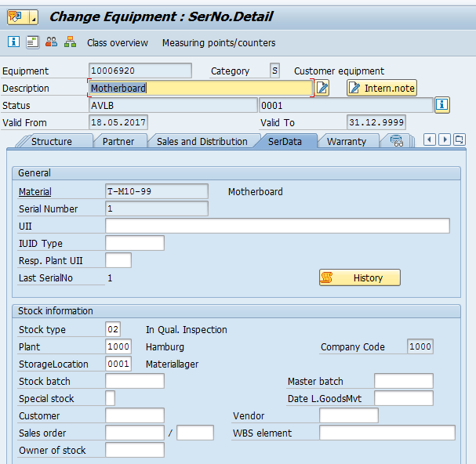The height and width of the screenshot is (464, 476).
Task: Switch to the Partner tab
Action: point(118,141)
